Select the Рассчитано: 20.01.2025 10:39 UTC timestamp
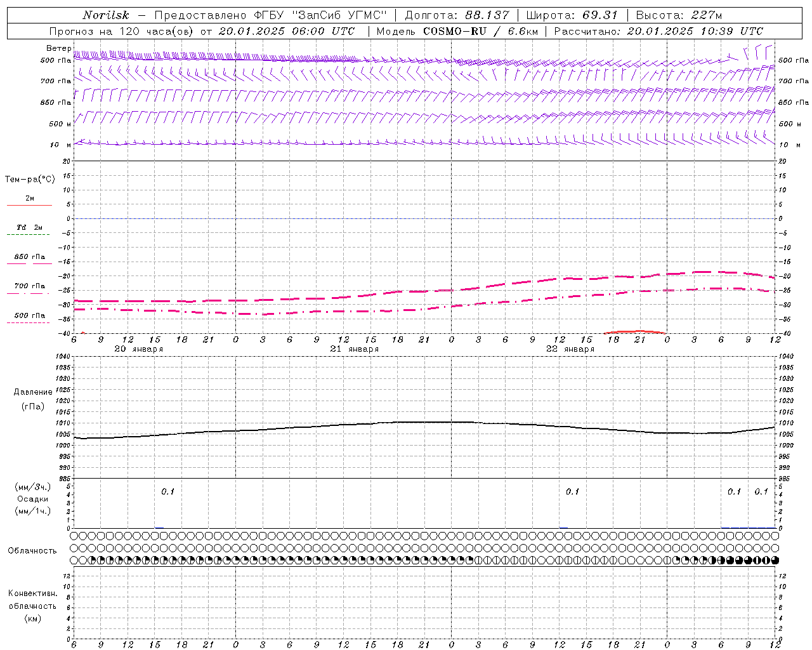The image size is (812, 650). 658,31
